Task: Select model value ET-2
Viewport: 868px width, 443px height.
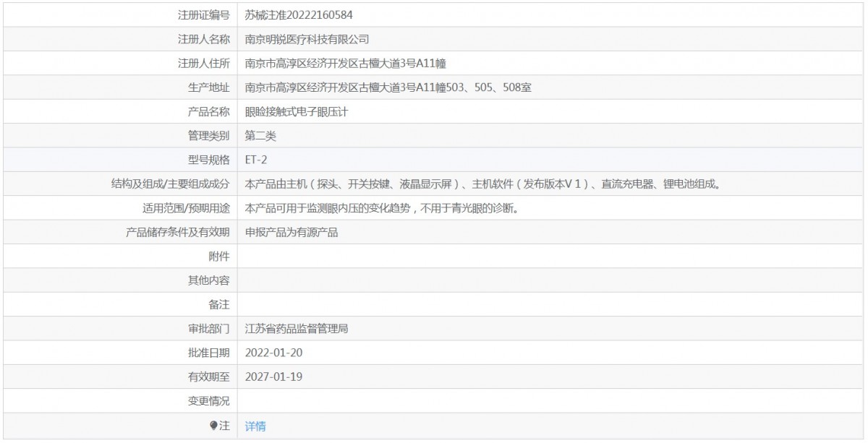Action: click(x=256, y=160)
